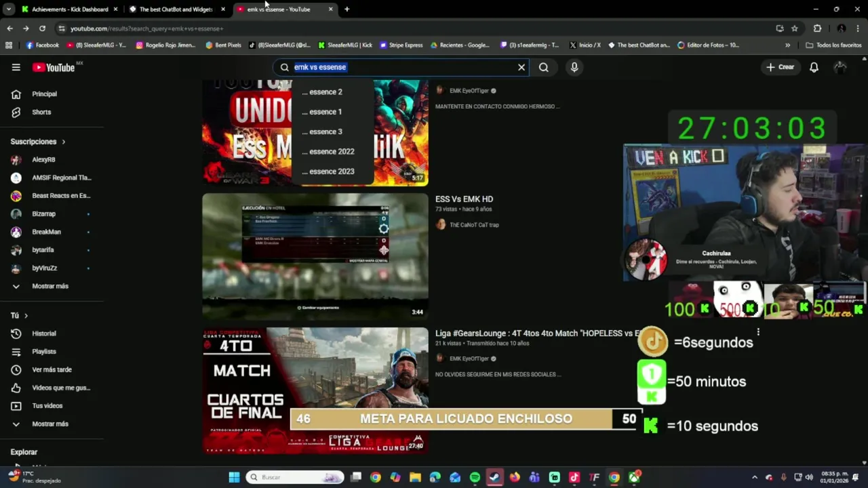
Task: Bookmark this page with the star
Action: [x=795, y=28]
